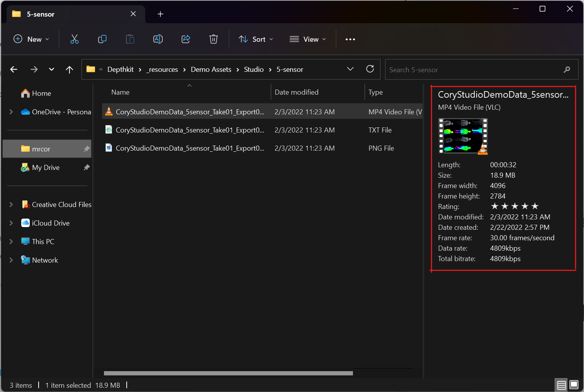Open the See more options menu
Viewport: 584px width, 392px height.
point(350,39)
